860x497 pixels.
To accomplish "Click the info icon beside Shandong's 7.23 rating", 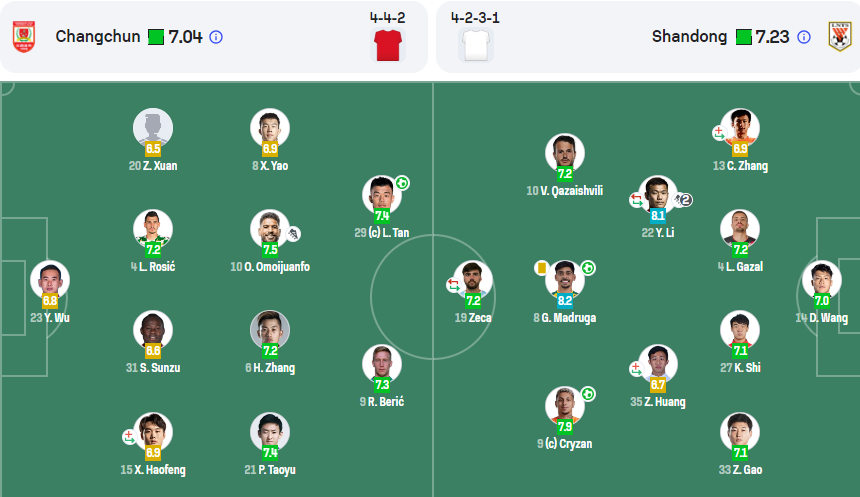I will tap(803, 37).
